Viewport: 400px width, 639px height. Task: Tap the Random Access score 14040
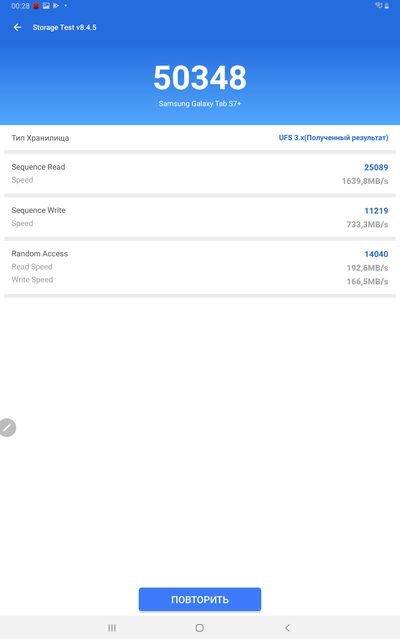[x=376, y=254]
